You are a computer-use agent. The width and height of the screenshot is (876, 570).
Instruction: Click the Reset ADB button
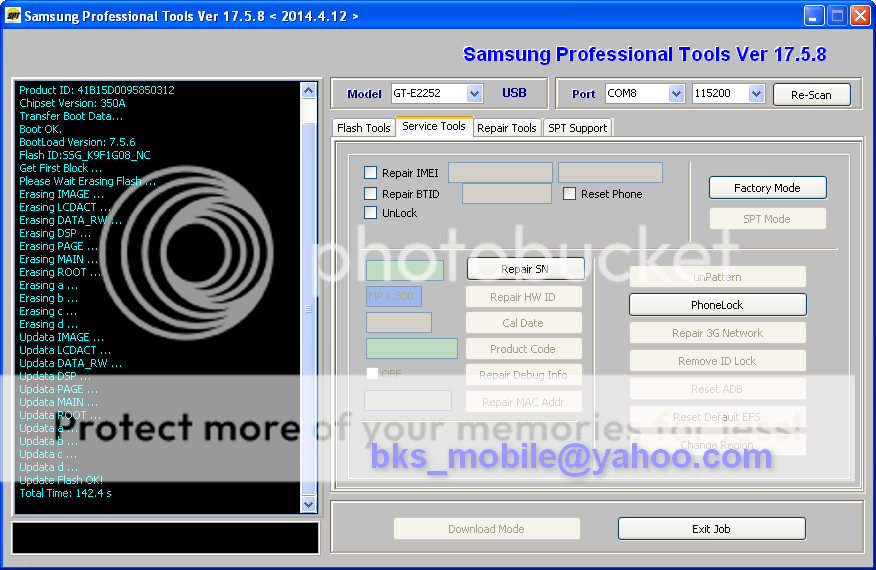717,388
